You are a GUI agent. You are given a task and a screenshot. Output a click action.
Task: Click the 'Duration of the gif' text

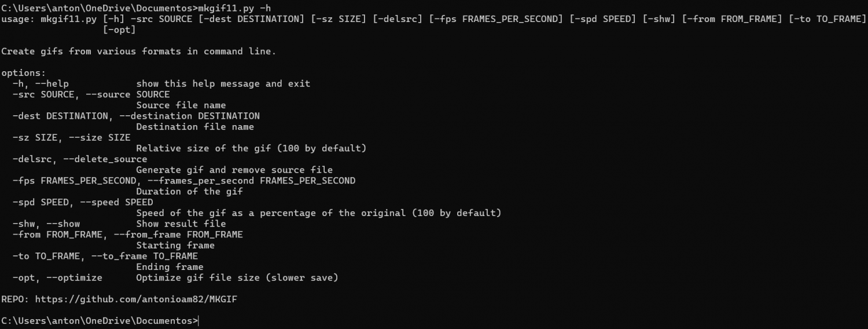click(x=189, y=192)
